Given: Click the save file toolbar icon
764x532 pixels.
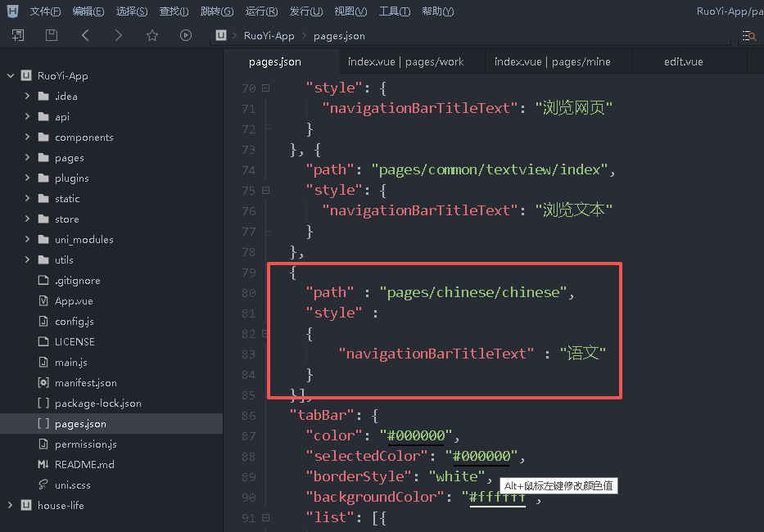Looking at the screenshot, I should [x=52, y=35].
